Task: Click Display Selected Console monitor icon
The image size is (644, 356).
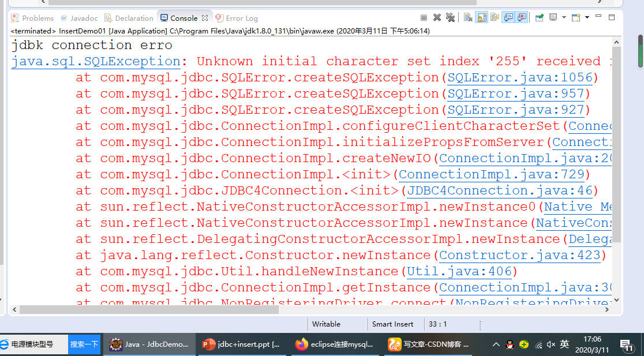Action: tap(553, 18)
